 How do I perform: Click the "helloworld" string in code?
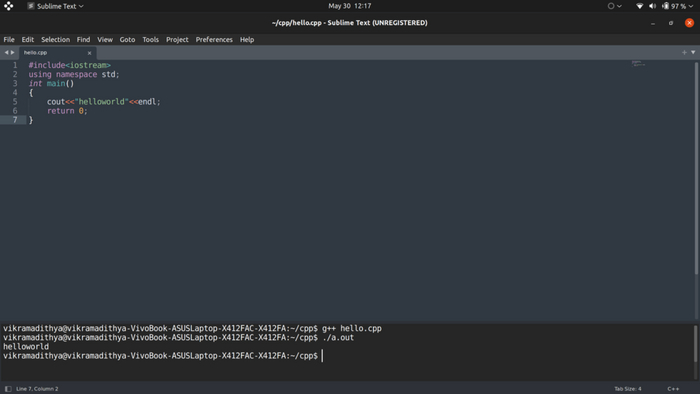[101, 102]
